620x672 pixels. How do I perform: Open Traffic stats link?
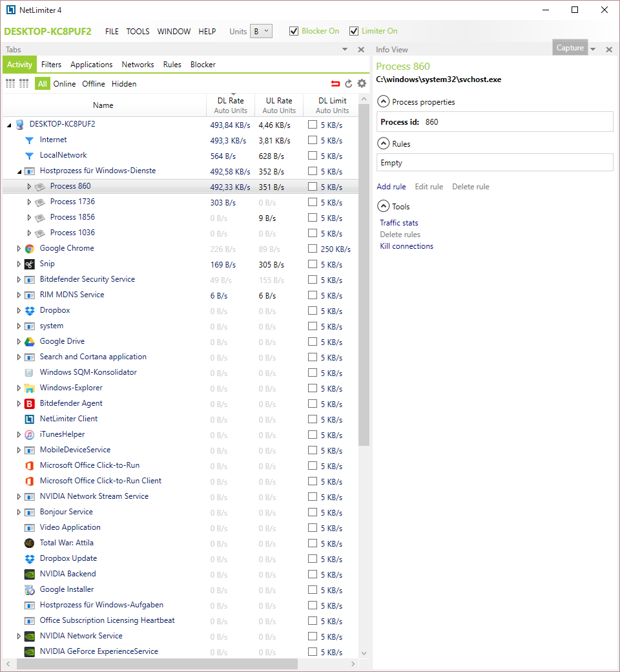coord(399,223)
